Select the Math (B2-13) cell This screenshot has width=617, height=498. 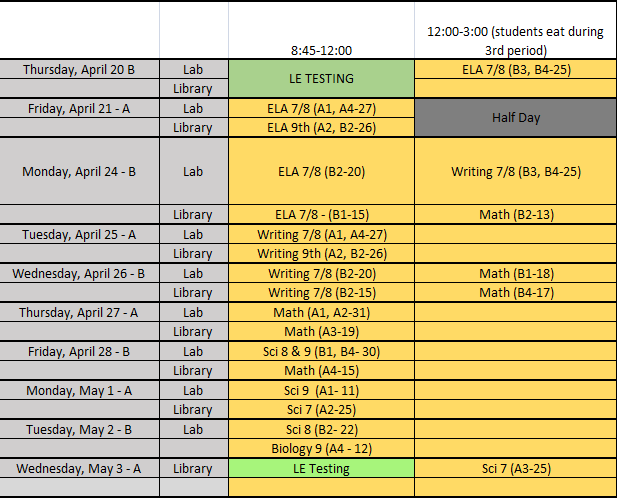coord(515,214)
